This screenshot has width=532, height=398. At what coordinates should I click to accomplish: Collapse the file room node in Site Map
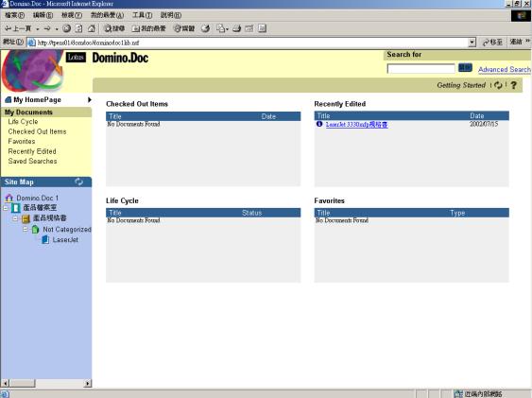click(6, 208)
